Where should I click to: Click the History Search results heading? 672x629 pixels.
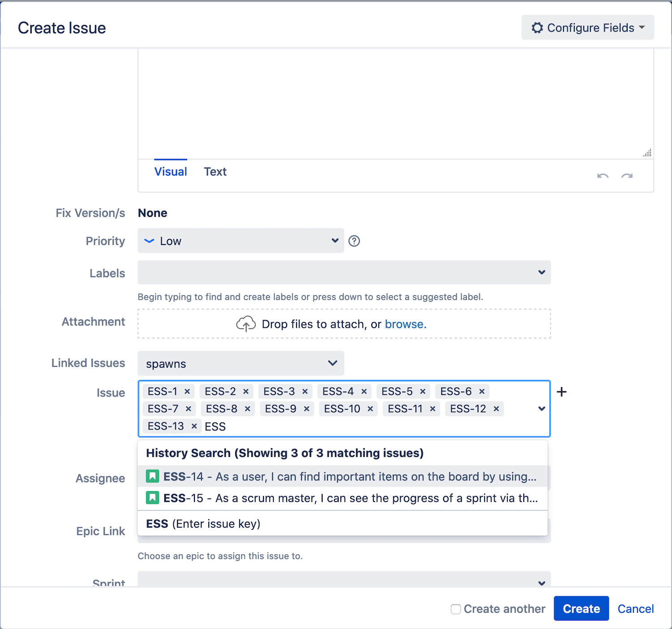(284, 453)
